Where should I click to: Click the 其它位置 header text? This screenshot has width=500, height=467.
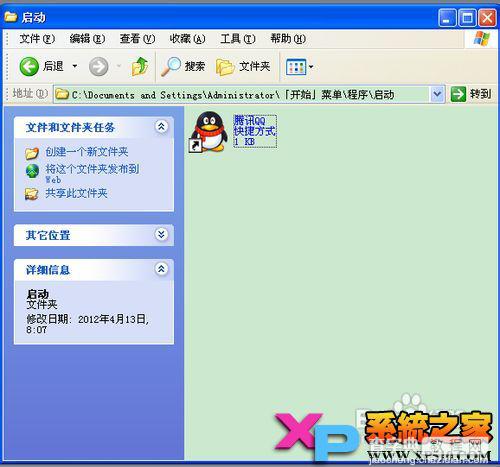48,235
